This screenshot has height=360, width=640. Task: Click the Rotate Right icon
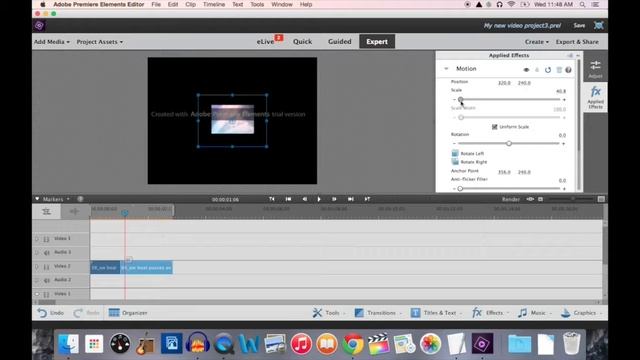click(455, 162)
